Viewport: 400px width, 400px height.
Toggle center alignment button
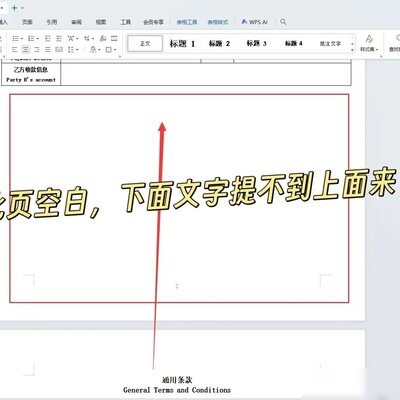26,50
